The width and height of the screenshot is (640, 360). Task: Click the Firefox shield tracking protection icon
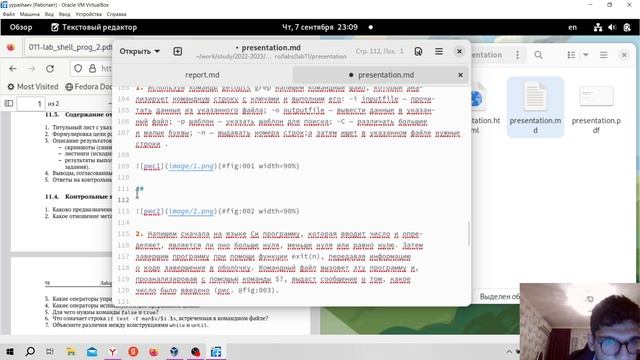[78, 69]
